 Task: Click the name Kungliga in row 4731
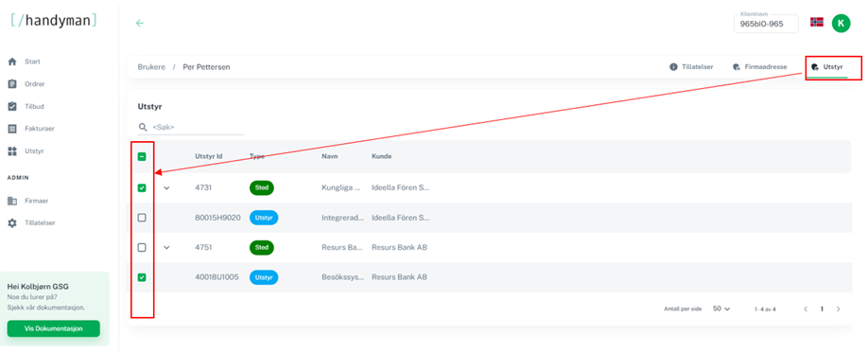(x=341, y=188)
